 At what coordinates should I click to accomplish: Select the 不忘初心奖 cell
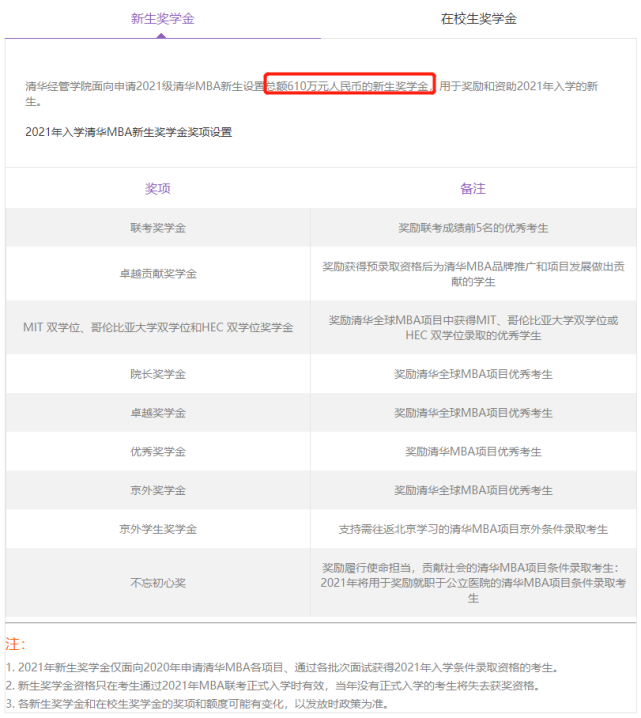coord(158,583)
